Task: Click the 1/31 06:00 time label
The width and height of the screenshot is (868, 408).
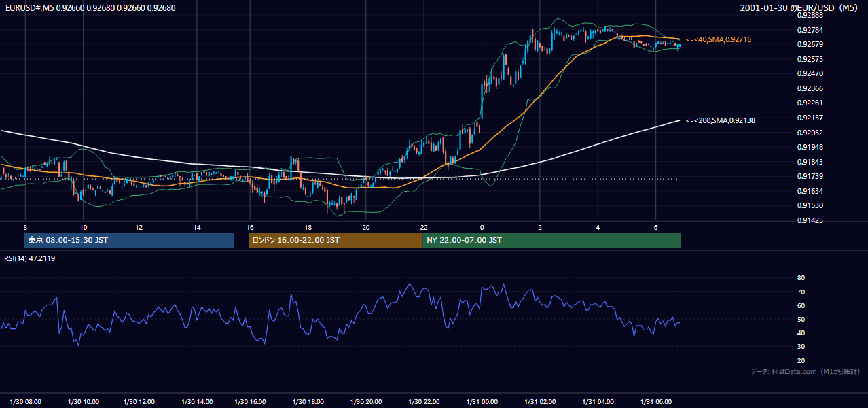Action: [656, 402]
